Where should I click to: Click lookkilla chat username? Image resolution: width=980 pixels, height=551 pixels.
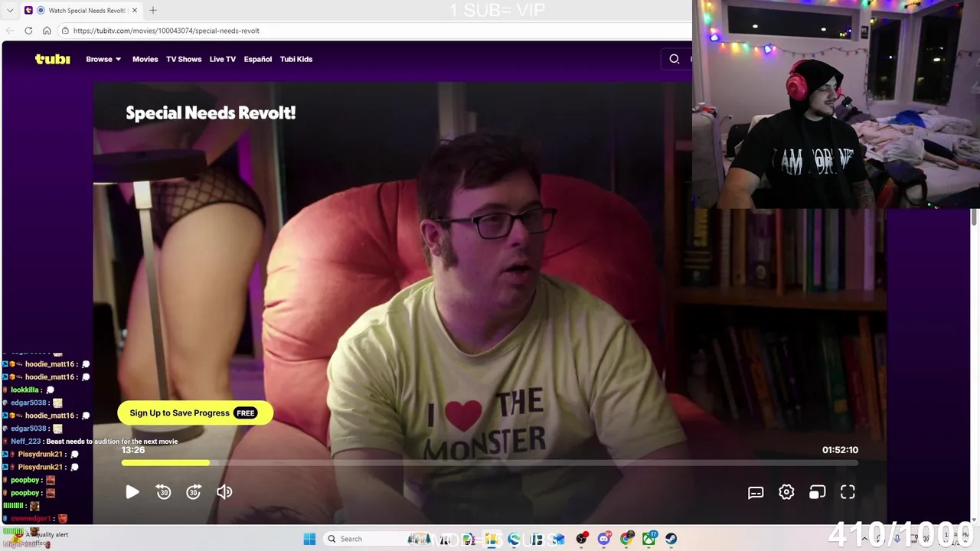tap(24, 390)
